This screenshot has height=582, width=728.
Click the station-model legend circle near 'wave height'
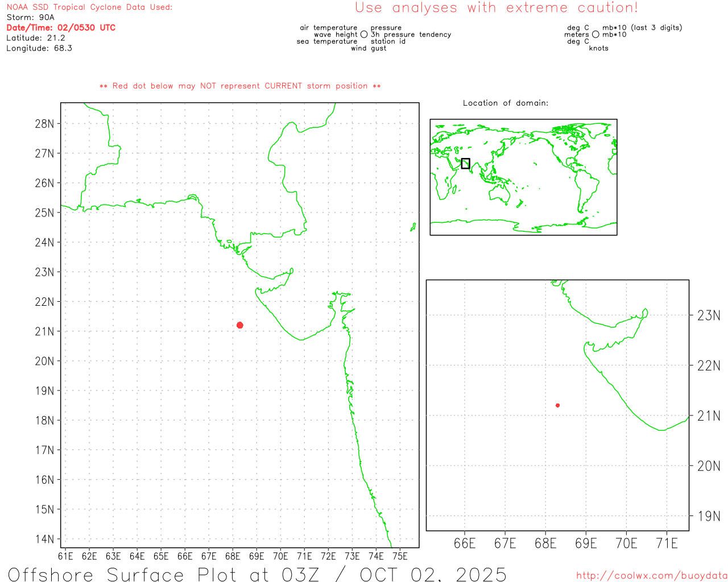pos(364,35)
